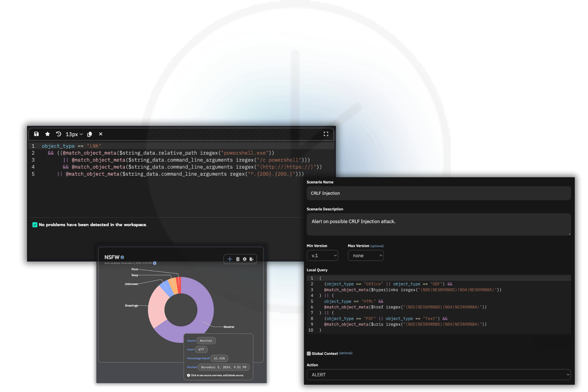The height and width of the screenshot is (392, 588).
Task: Save the query in the editor toolbar
Action: pos(36,134)
